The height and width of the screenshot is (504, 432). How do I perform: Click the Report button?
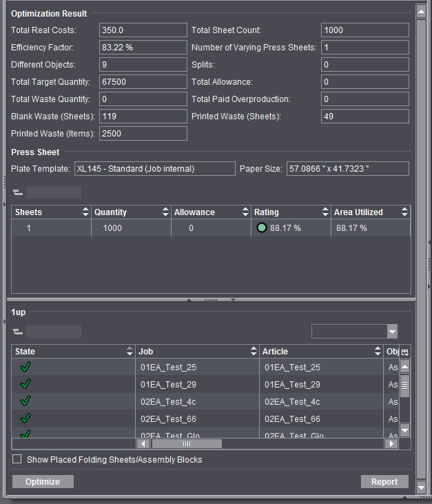[384, 482]
